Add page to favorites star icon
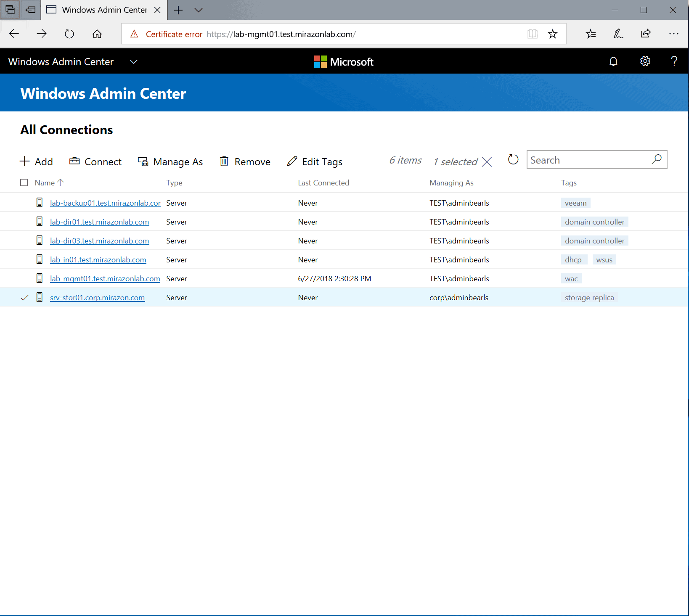The image size is (689, 616). coord(552,34)
